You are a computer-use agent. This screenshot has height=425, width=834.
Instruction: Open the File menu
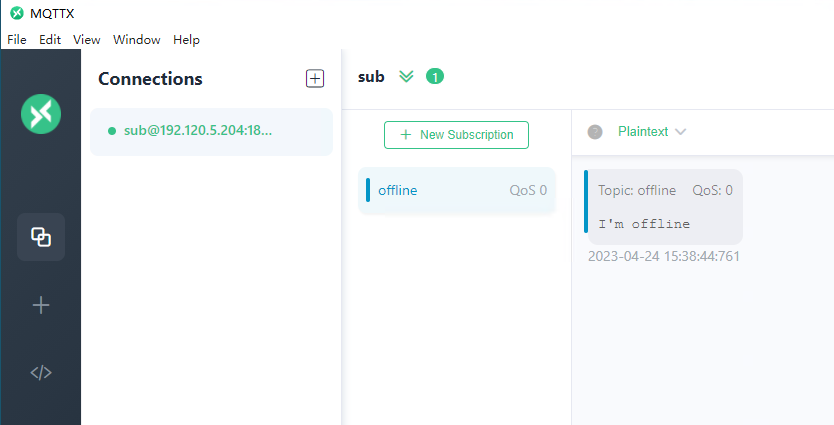point(16,40)
